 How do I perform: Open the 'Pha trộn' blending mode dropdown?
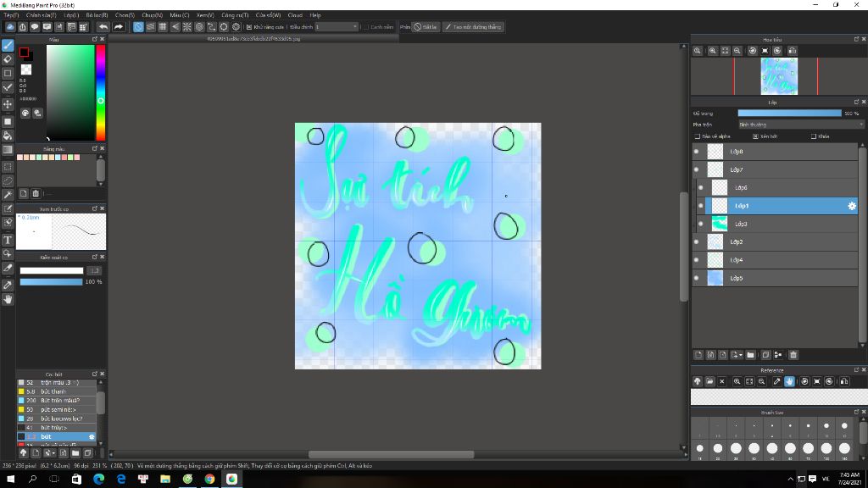800,125
